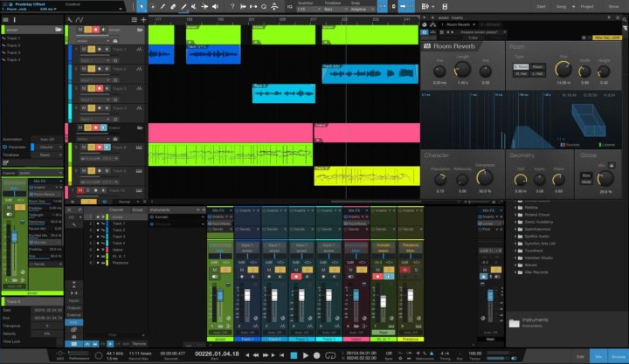Open the Instruments folder in browser
Viewport: 629px width, 364px height.
(535, 321)
